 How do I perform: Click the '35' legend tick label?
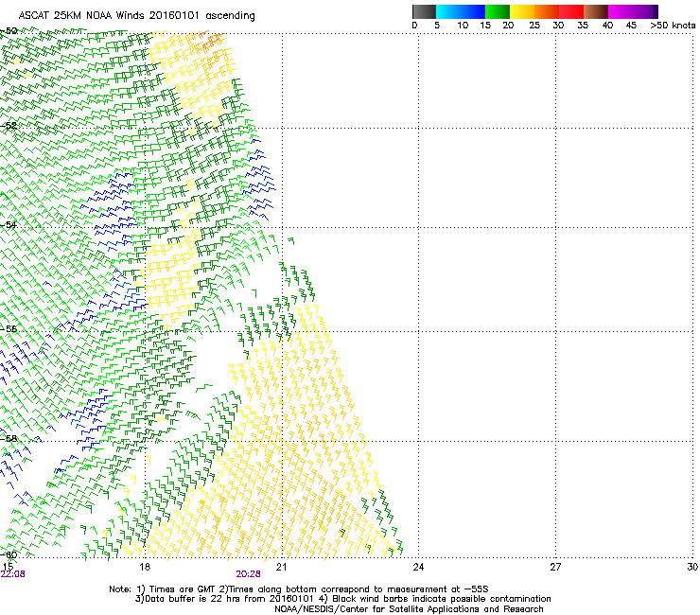coord(583,26)
